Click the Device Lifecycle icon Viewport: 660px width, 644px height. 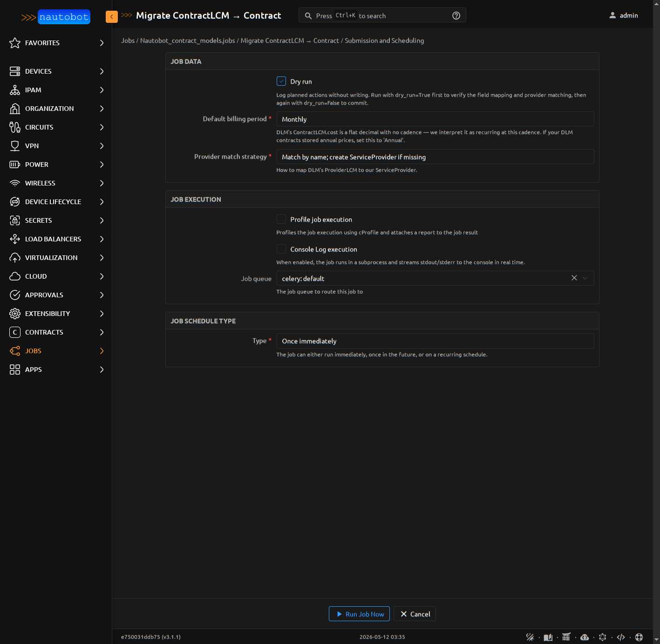click(x=15, y=202)
